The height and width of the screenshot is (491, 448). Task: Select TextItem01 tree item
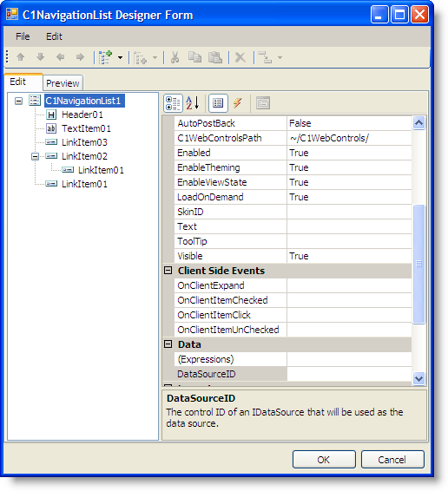(86, 128)
